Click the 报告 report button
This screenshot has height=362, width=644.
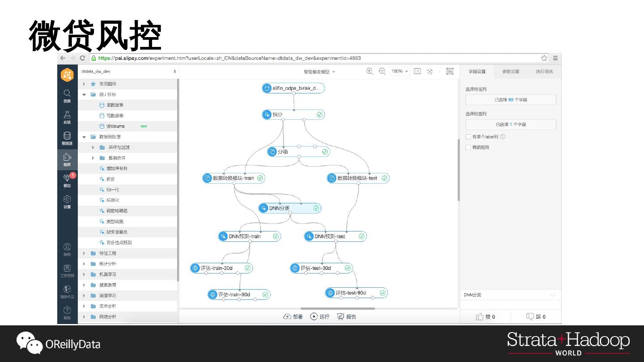click(x=347, y=316)
